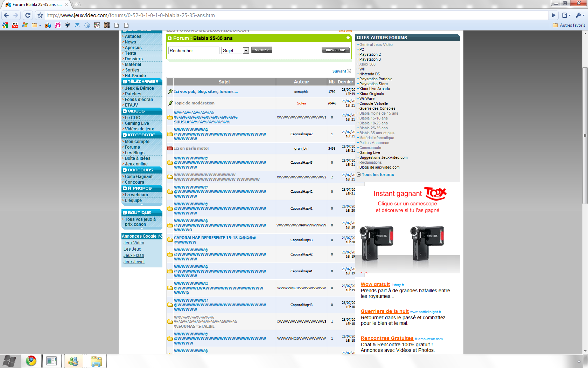Image resolution: width=588 pixels, height=368 pixels.
Task: Open the Google bookmark icon
Action: tap(5, 25)
